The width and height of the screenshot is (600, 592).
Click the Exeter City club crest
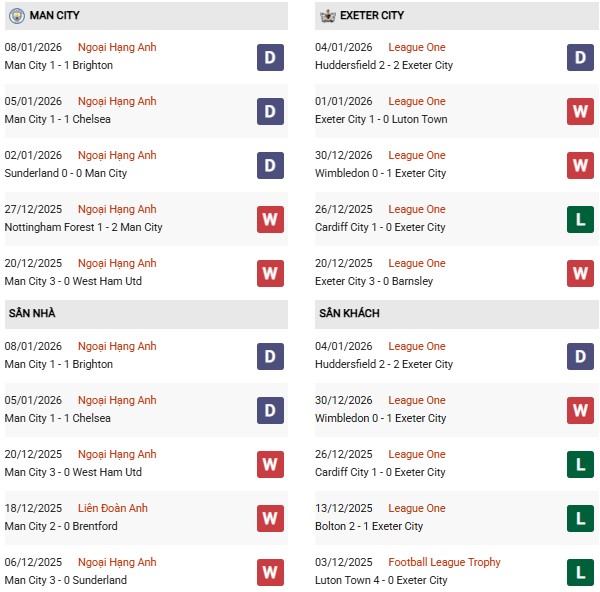(x=326, y=16)
